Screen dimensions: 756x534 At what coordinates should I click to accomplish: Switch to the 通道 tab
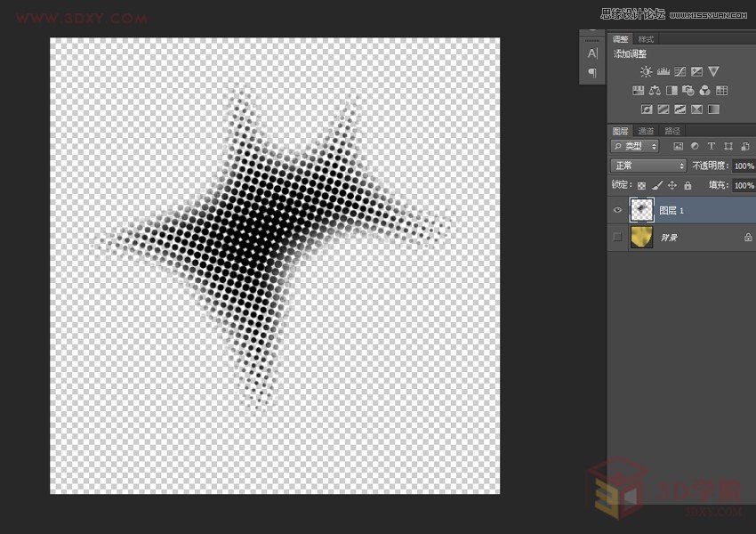[x=646, y=131]
